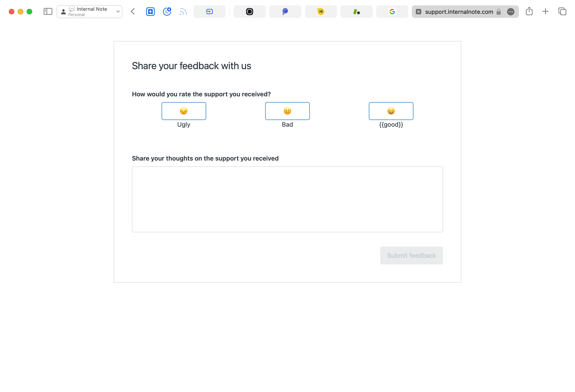
Task: Open the purple speech bubble pinned tab
Action: (285, 12)
